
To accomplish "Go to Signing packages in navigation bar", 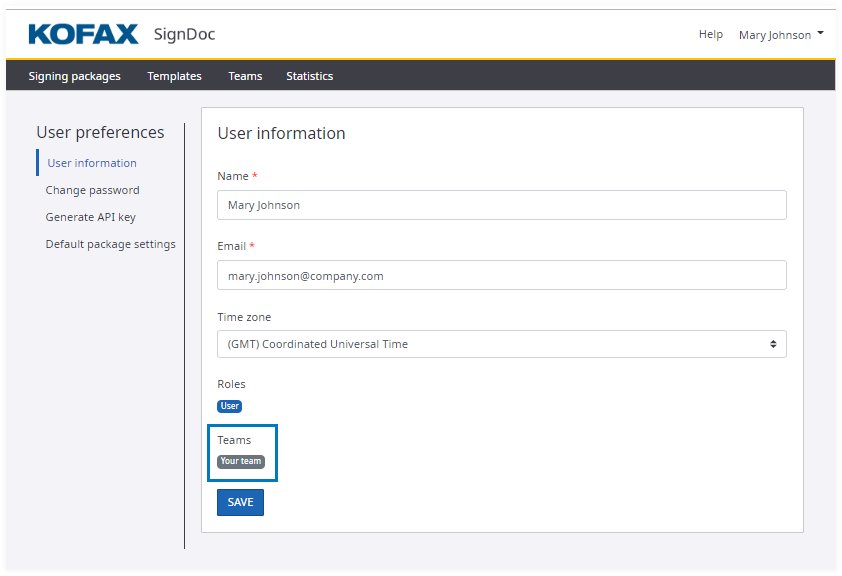I will coord(74,76).
